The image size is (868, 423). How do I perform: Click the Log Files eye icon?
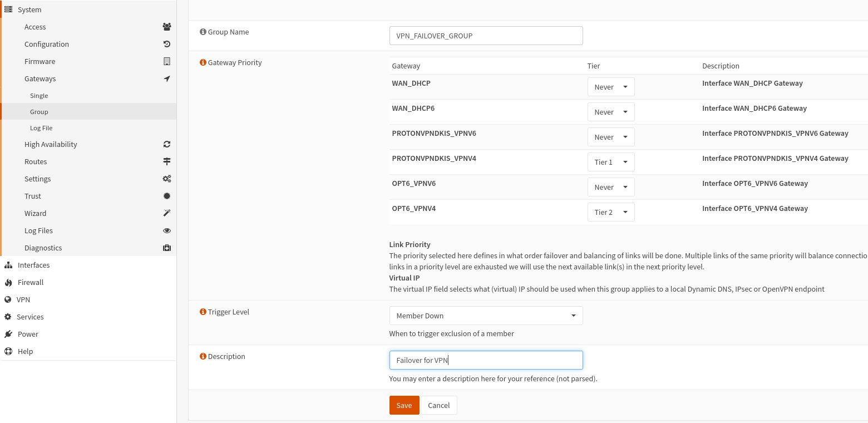coord(166,230)
